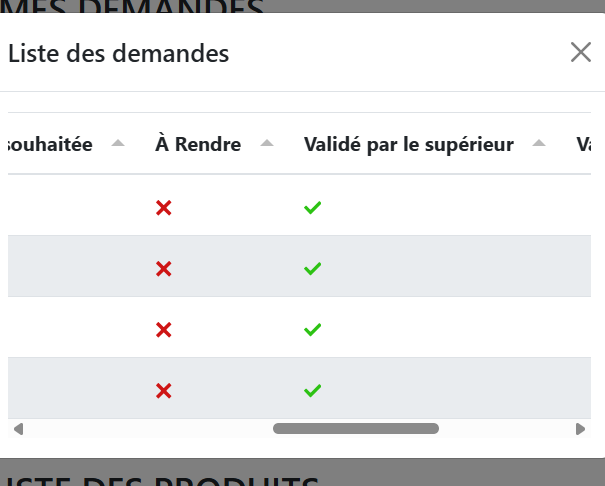The image size is (605, 486).
Task: Click the partially visible souhaitée header
Action: (x=50, y=145)
